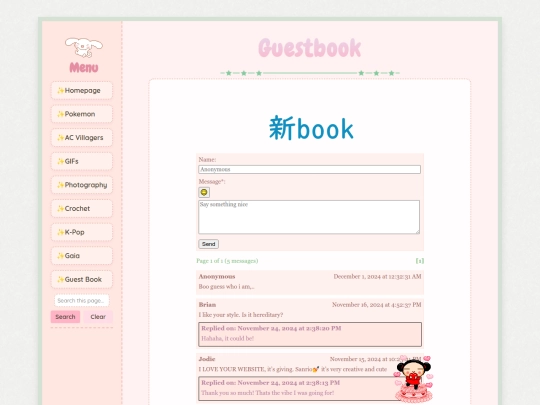Screen dimensions: 540x405
Task: Click timestamp December 1, 2024 at 12:32:31 AM
Action: pos(377,277)
